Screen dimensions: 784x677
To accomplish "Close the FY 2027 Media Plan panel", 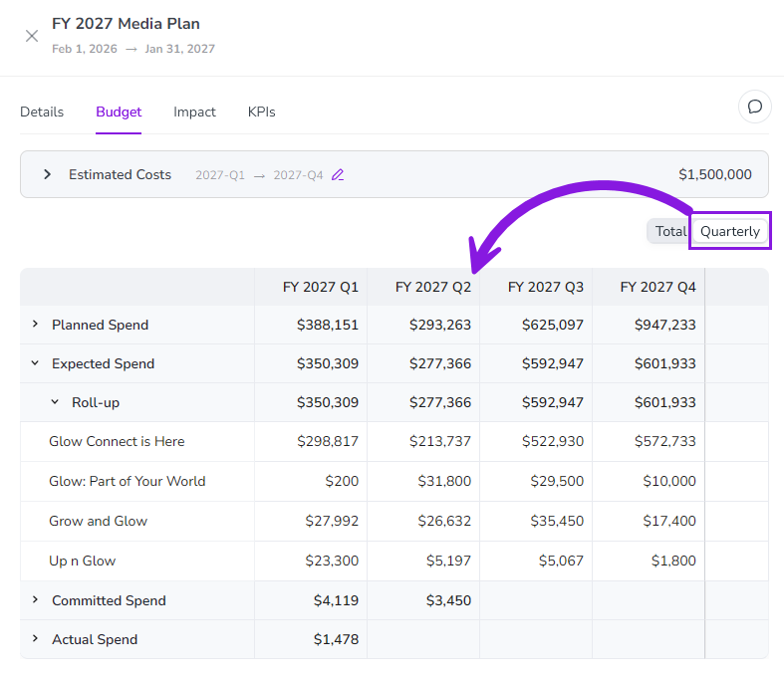I will tap(32, 36).
